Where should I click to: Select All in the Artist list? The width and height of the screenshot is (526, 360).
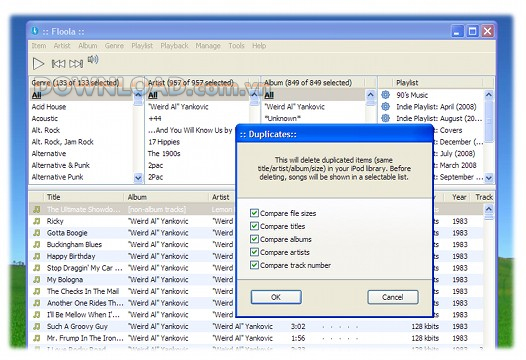[153, 95]
